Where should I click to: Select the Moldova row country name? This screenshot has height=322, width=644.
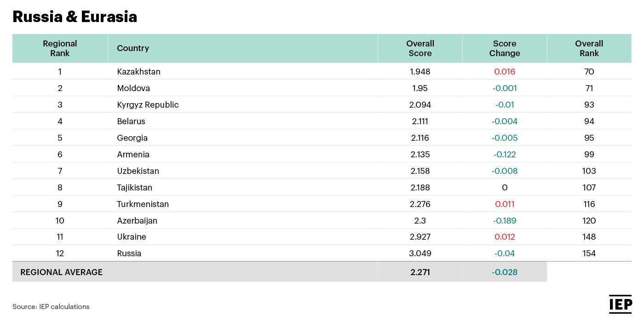pos(133,88)
